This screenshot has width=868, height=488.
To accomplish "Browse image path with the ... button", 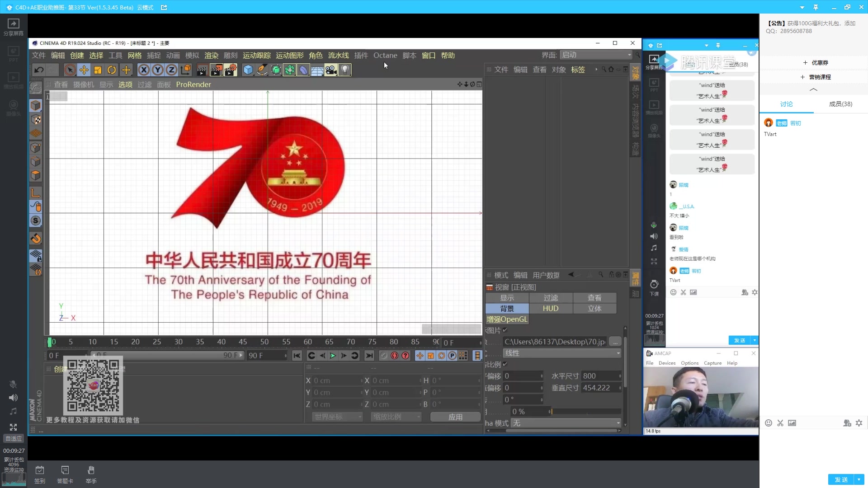I will (x=615, y=342).
